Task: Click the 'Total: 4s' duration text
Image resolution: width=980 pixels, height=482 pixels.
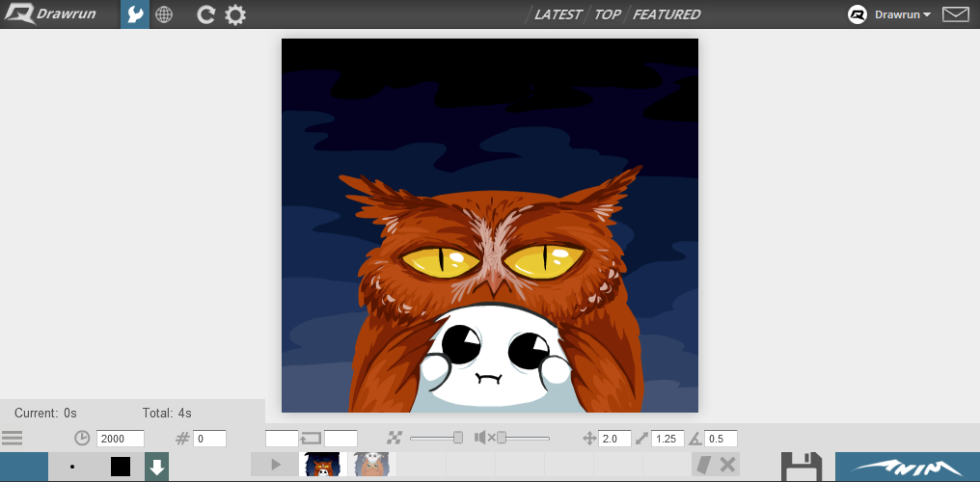Action: [167, 413]
